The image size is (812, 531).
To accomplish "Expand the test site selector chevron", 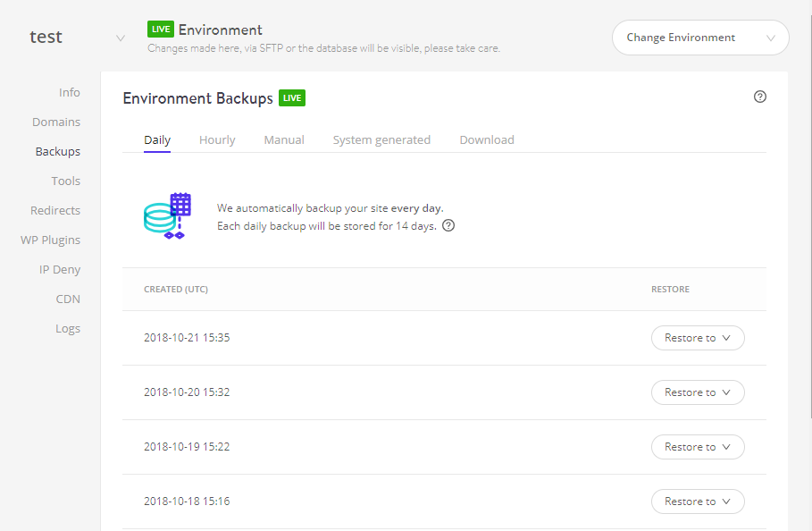I will [121, 38].
